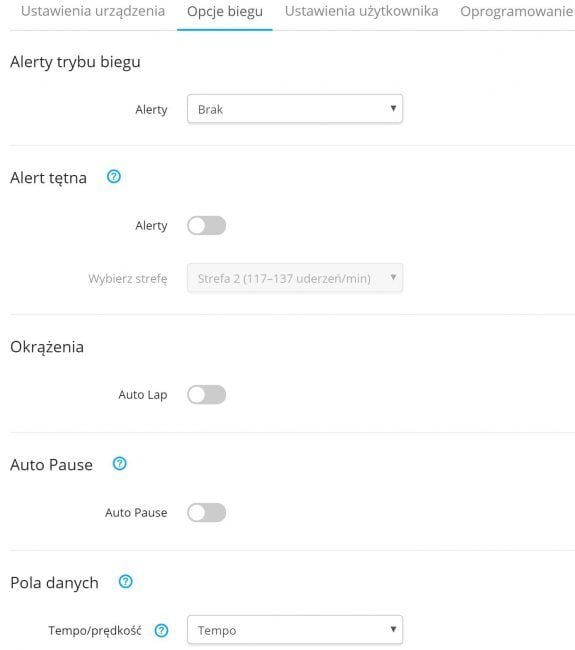575x650 pixels.
Task: Click the arrow of the Brak dropdown
Action: coord(393,109)
